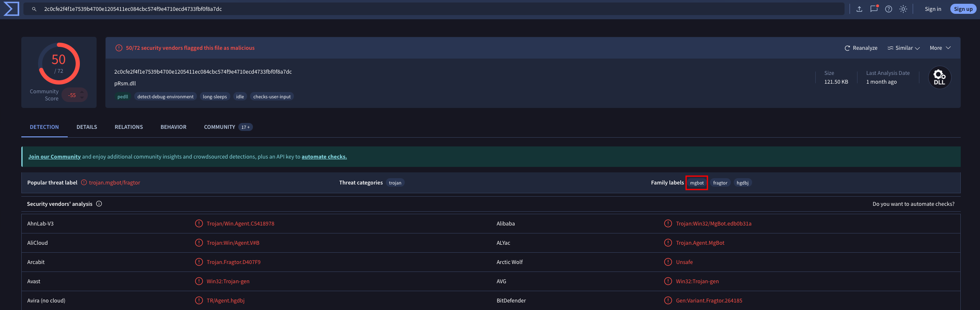Expand the Similar dropdown
Image resolution: width=980 pixels, height=310 pixels.
pyautogui.click(x=903, y=48)
